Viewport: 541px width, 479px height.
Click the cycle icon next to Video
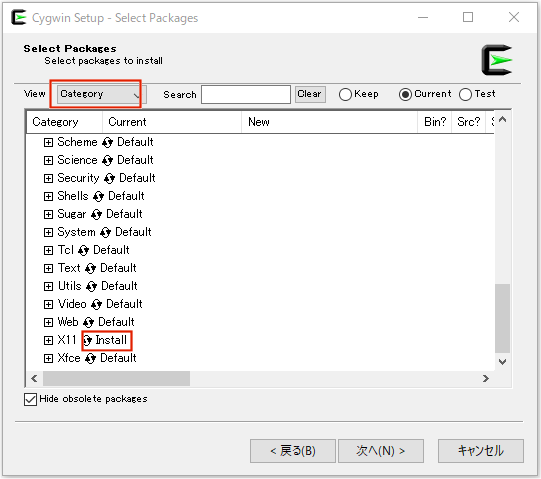pyautogui.click(x=96, y=304)
